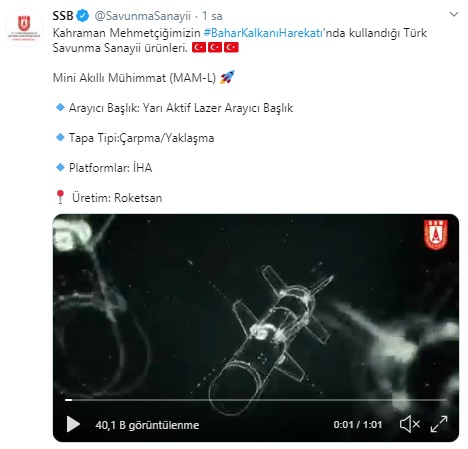Open the SSB profile avatar

[x=24, y=28]
